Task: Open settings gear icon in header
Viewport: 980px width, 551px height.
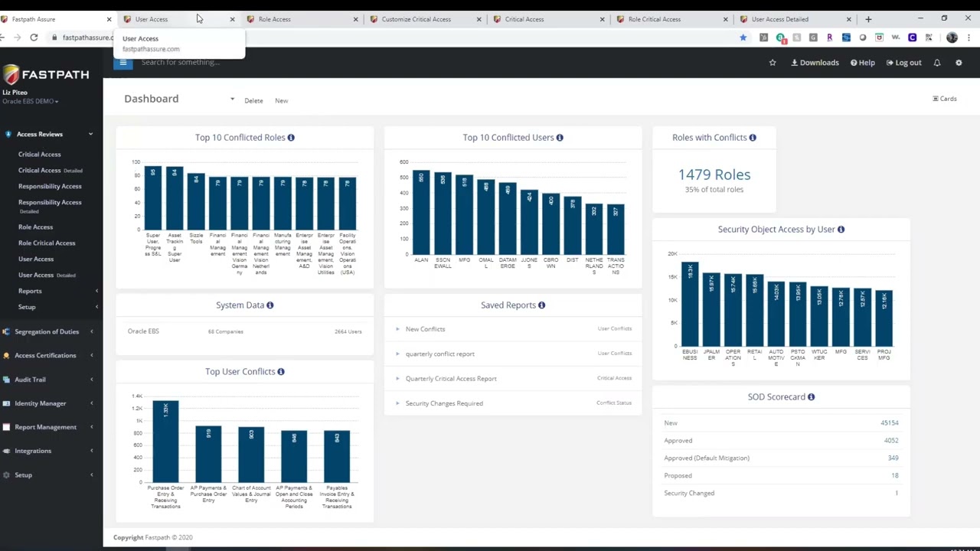Action: pyautogui.click(x=959, y=63)
